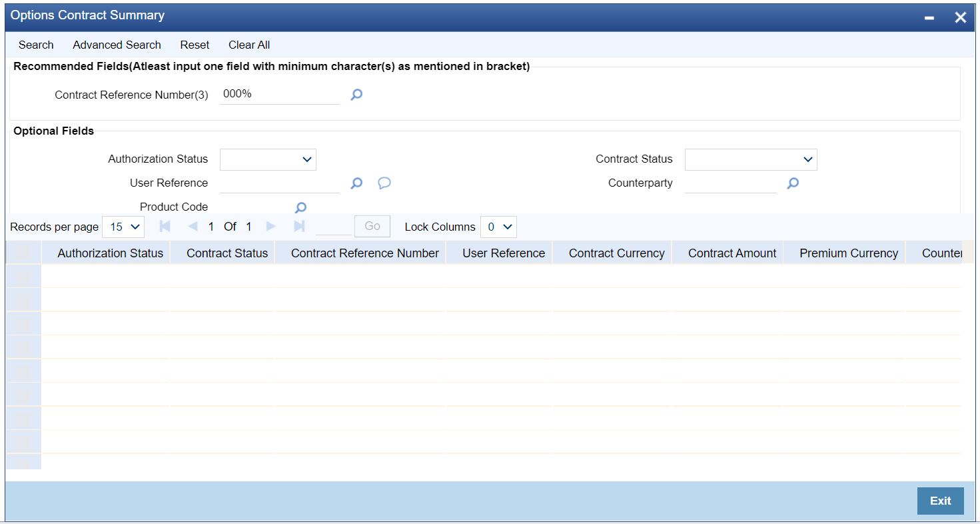Focus the Contract Reference Number field
The height and width of the screenshot is (524, 980).
280,95
